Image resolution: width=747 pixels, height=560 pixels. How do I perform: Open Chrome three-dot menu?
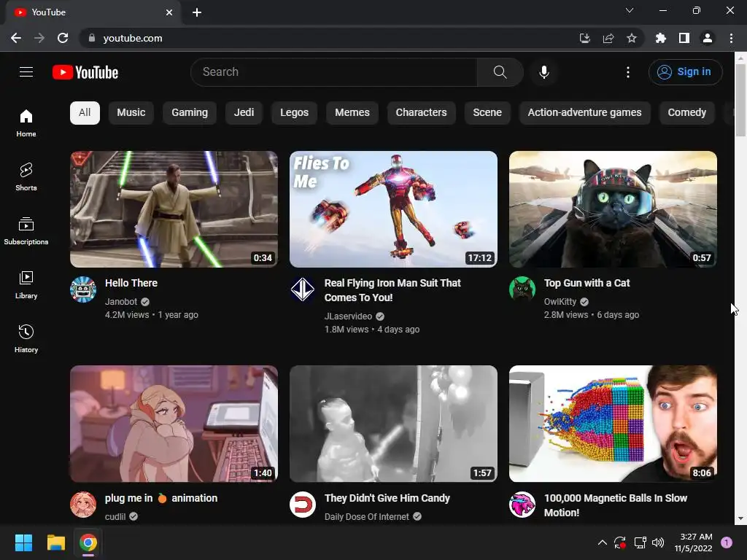click(x=731, y=38)
